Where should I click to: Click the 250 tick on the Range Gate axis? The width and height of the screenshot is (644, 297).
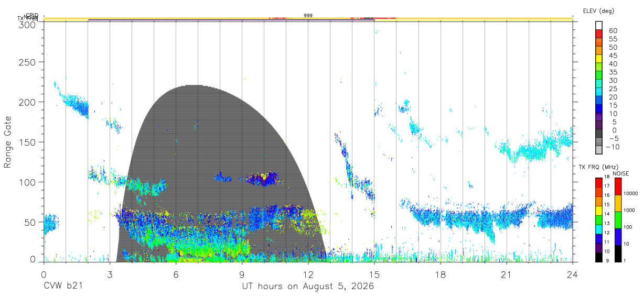click(x=27, y=62)
